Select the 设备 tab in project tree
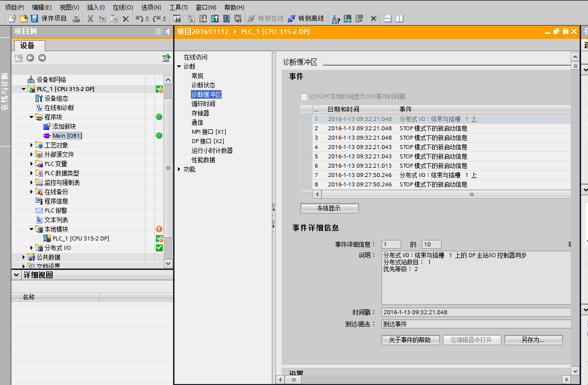The image size is (588, 385). click(29, 45)
